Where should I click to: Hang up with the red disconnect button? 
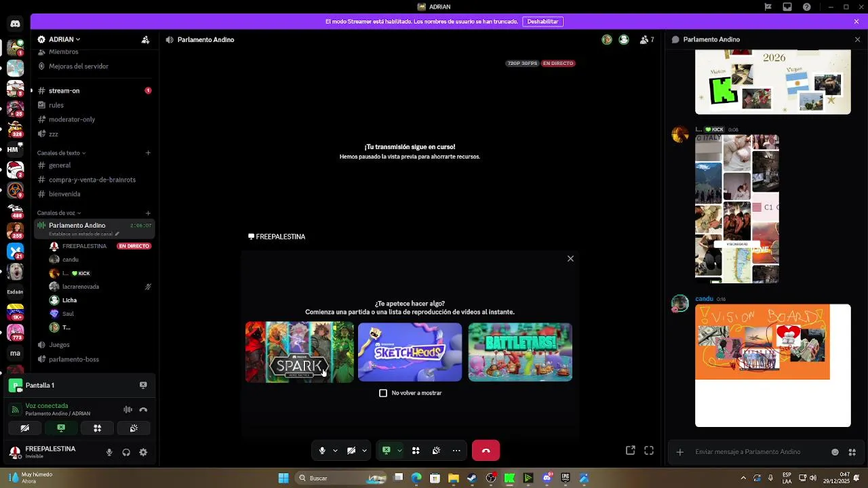(x=486, y=450)
